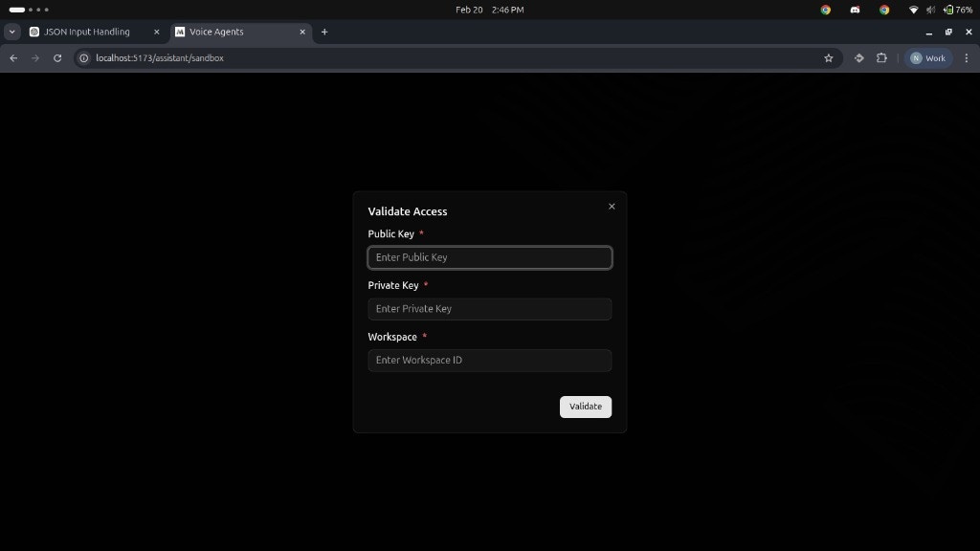The height and width of the screenshot is (551, 980).
Task: Click the browser back arrow
Action: point(12,57)
